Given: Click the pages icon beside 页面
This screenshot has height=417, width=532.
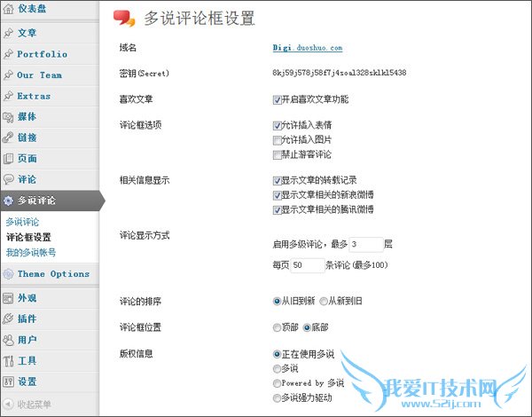Looking at the screenshot, I should (x=9, y=159).
